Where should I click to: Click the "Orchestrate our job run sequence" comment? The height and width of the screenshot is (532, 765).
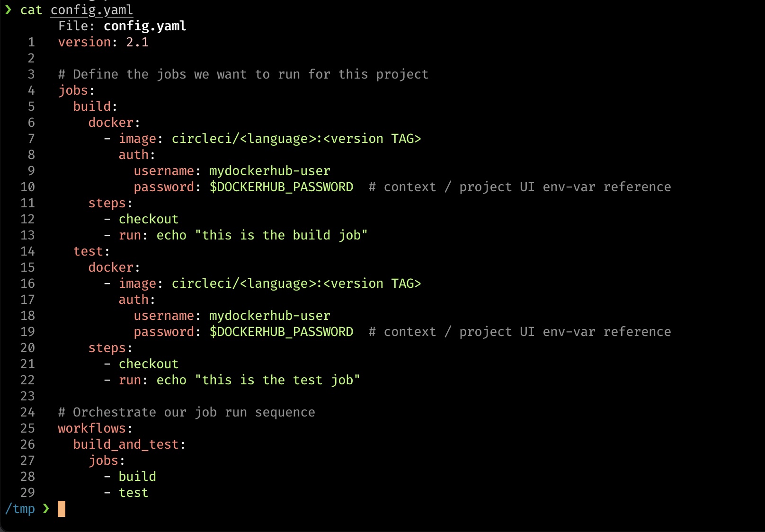[x=187, y=412]
